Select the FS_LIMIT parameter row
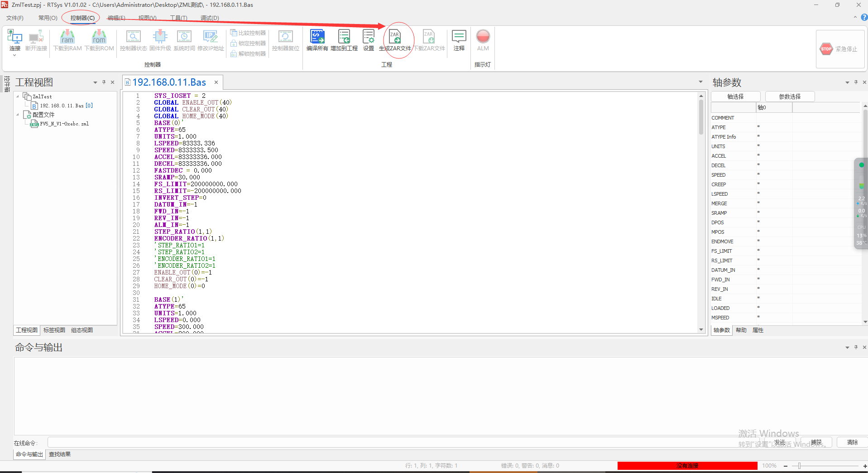868x473 pixels. [785, 251]
